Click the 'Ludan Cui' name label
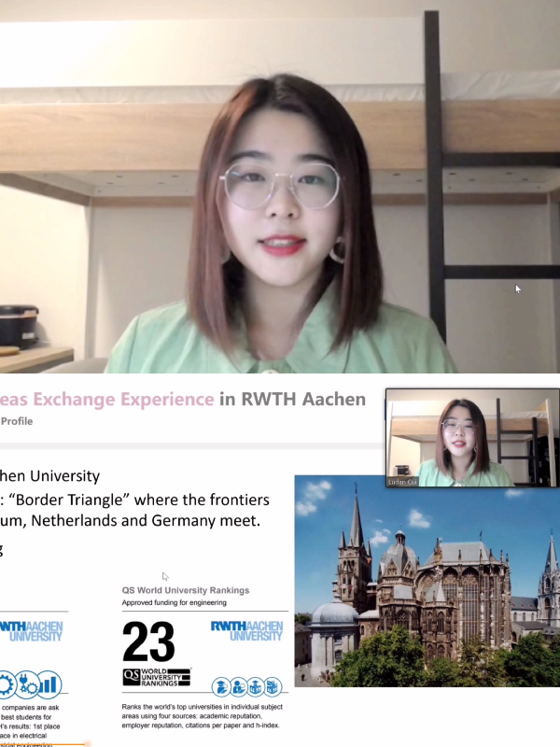 tap(402, 482)
